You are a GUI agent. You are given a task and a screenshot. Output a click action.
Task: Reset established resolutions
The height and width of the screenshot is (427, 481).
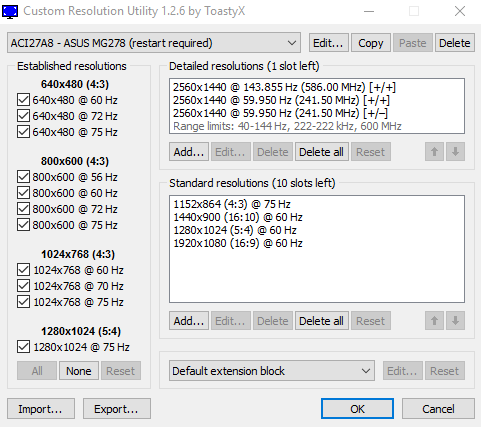pos(121,371)
